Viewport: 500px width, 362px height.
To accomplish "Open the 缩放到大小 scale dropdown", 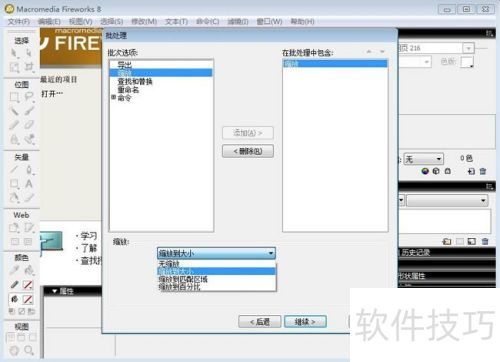I will pyautogui.click(x=216, y=253).
